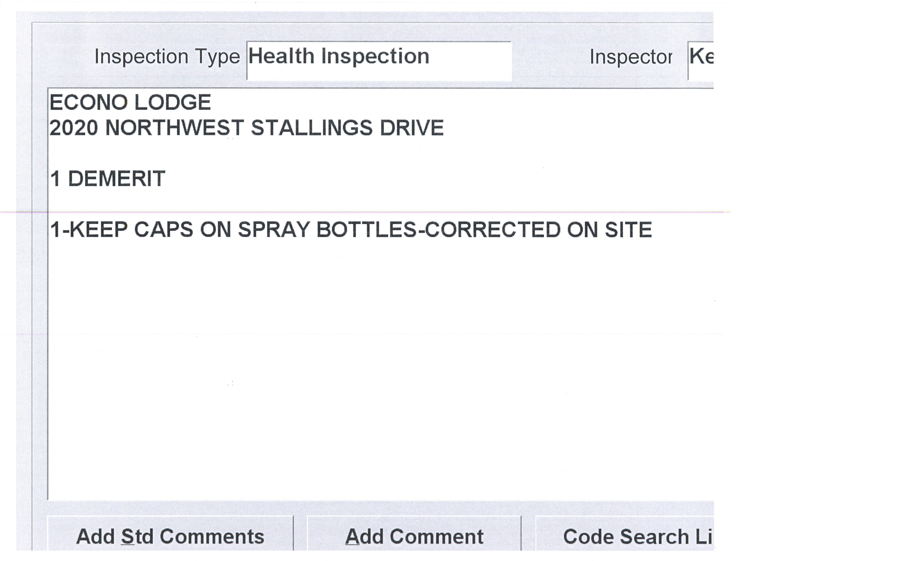Click the Inspector label text
The image size is (924, 561).
coord(630,57)
